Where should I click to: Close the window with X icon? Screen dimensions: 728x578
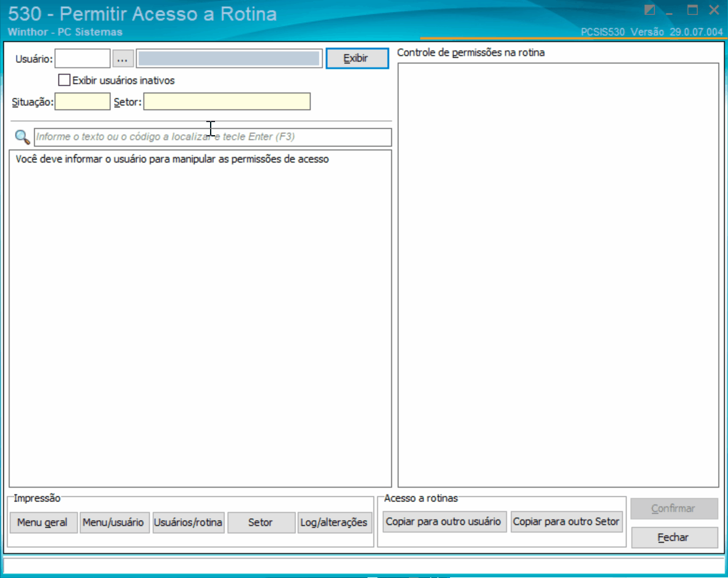pos(714,10)
